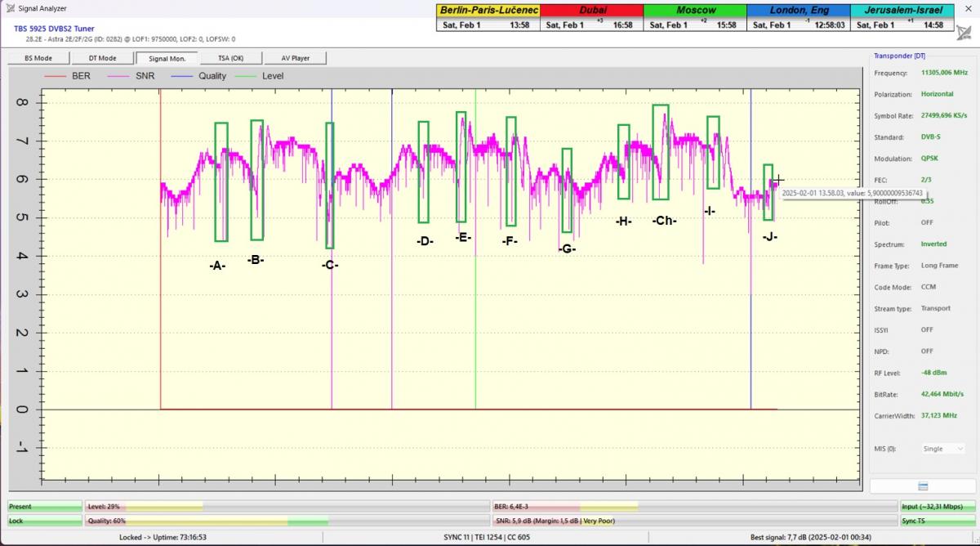Open the TSA (OK) tab
This screenshot has height=546, width=980.
click(230, 58)
